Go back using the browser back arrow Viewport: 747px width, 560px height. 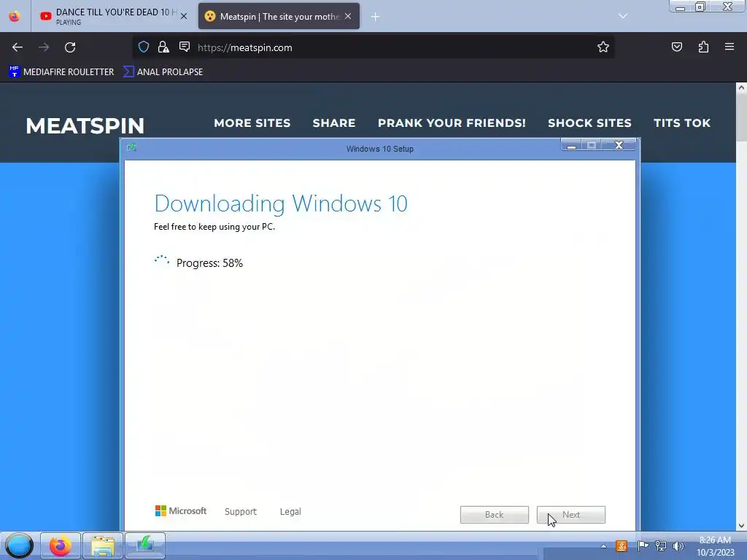pos(18,47)
